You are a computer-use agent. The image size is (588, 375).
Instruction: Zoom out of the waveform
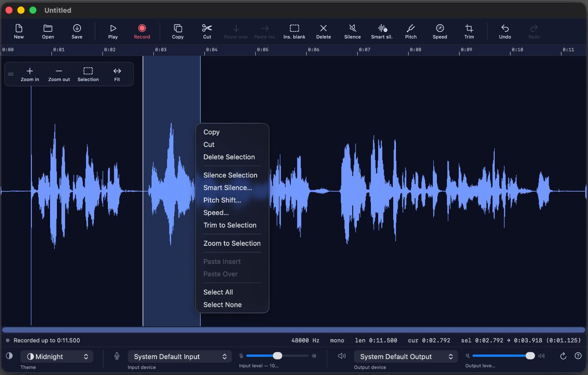click(x=59, y=74)
